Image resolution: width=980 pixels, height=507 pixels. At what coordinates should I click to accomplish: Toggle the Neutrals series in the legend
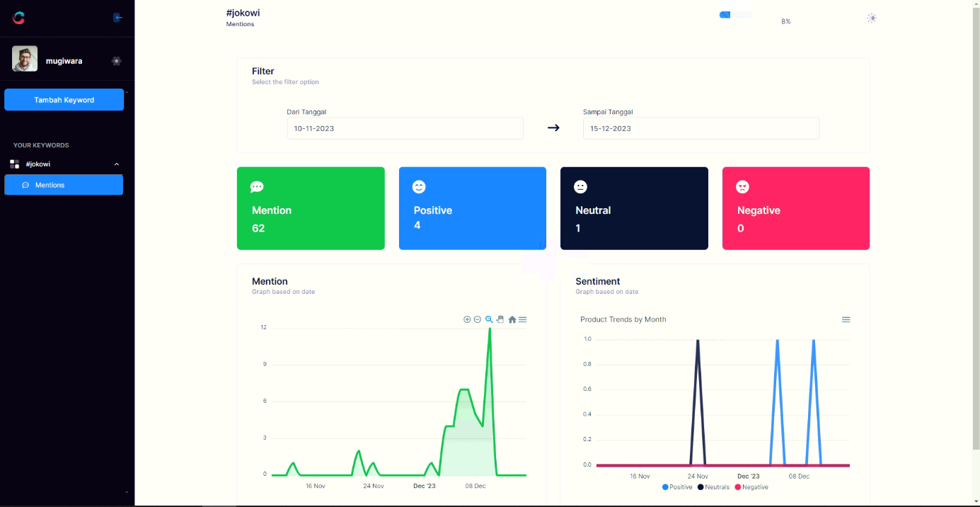(713, 487)
